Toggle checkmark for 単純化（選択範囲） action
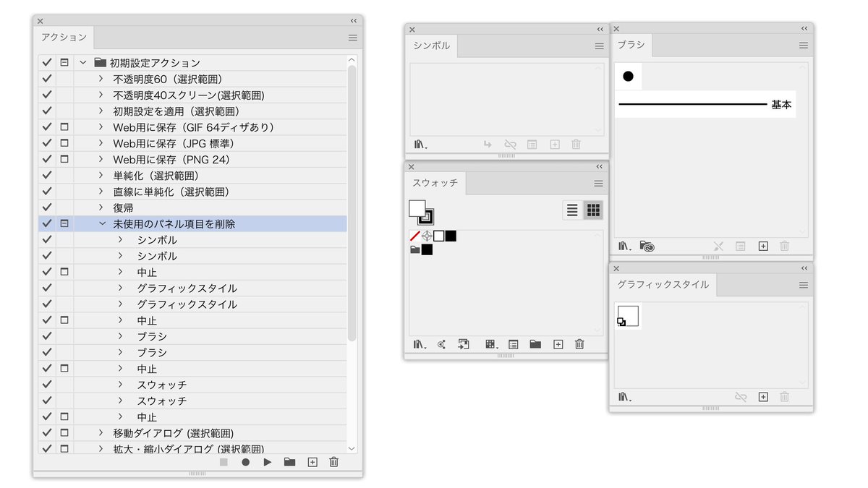The height and width of the screenshot is (488, 868). point(47,176)
